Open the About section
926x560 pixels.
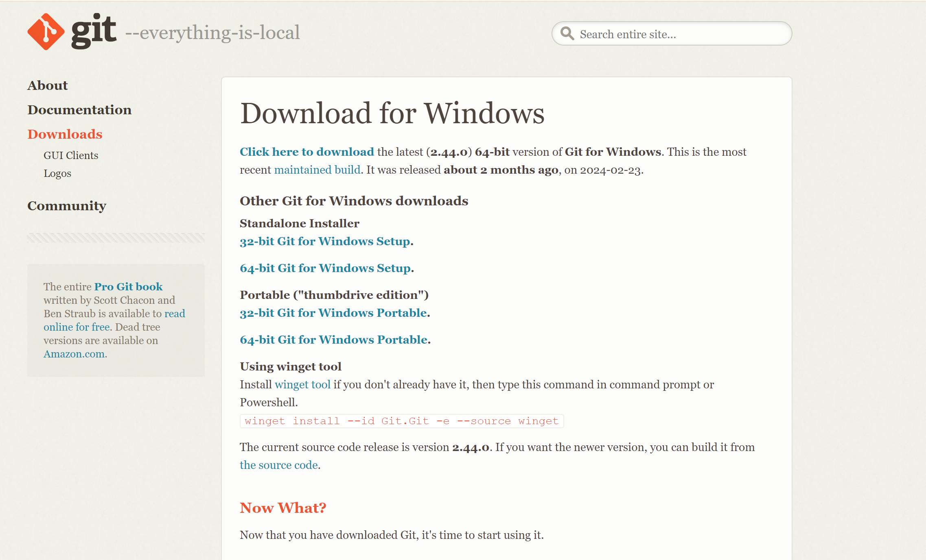[x=48, y=85]
